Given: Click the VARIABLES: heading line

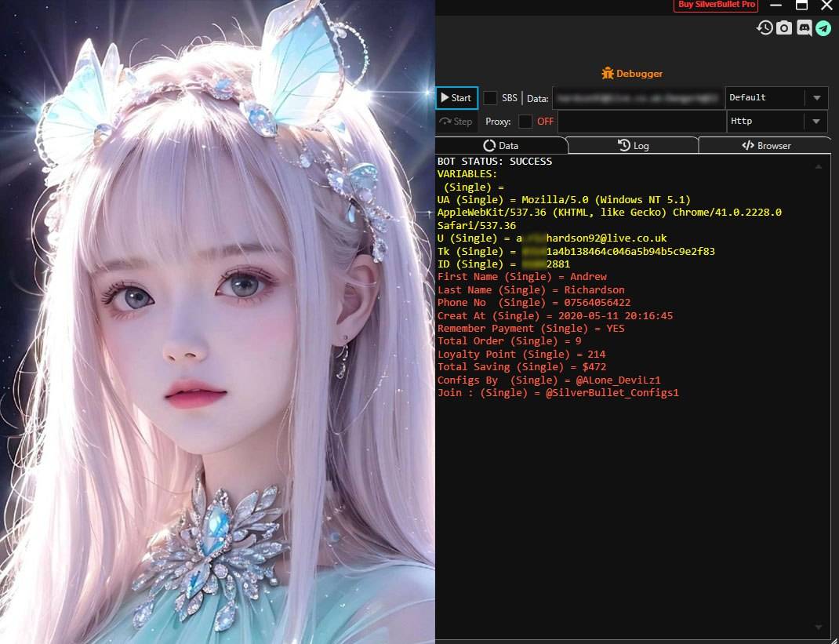Looking at the screenshot, I should [467, 174].
